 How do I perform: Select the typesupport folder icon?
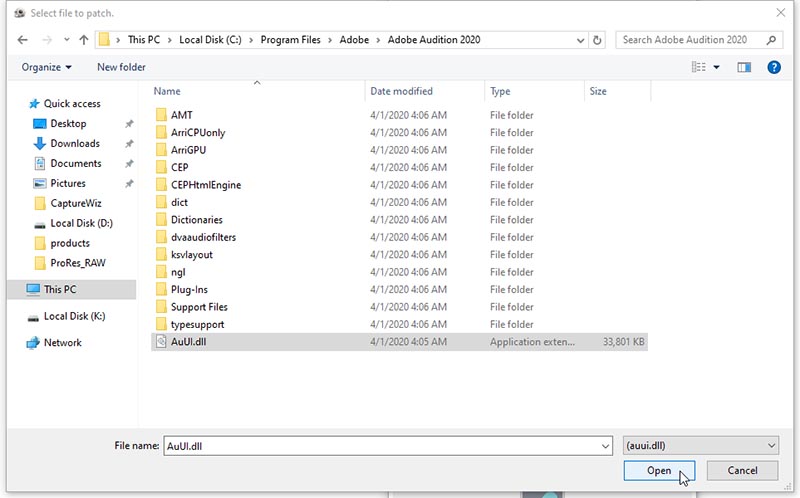coord(161,324)
